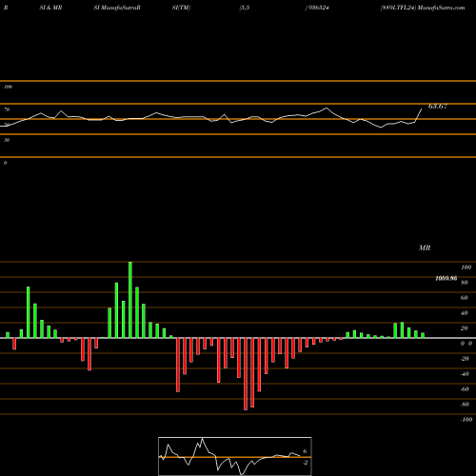Click the -60 label on the MR axis
476x476 pixels.
click(x=465, y=389)
